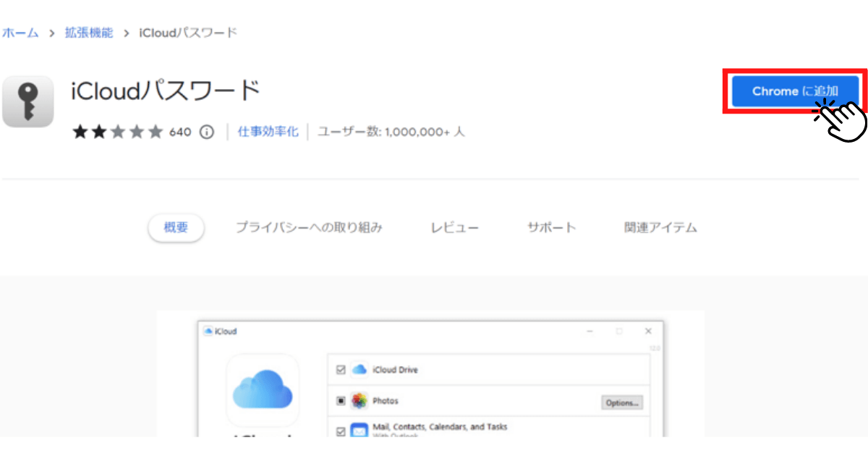Click the fifth rating star

[x=156, y=131]
